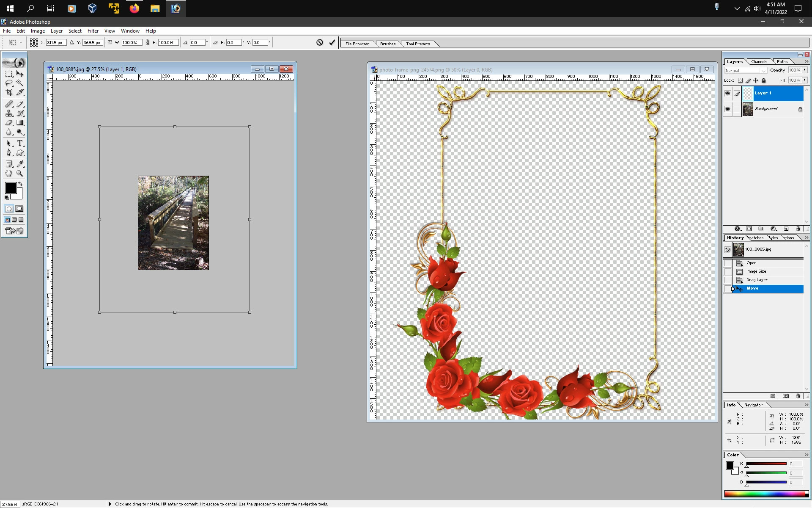Open the File Browser tab
Screen dimensions: 812x508
pyautogui.click(x=357, y=44)
